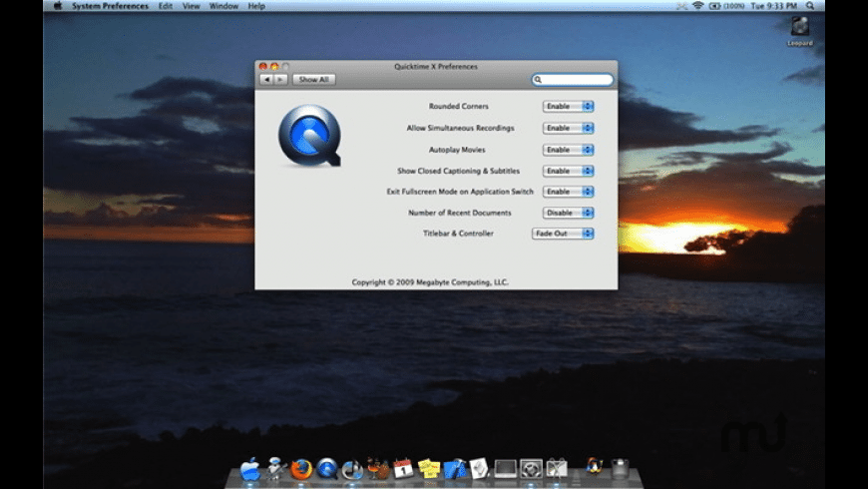
Task: Open iTunes from the Dock
Action: pyautogui.click(x=352, y=470)
